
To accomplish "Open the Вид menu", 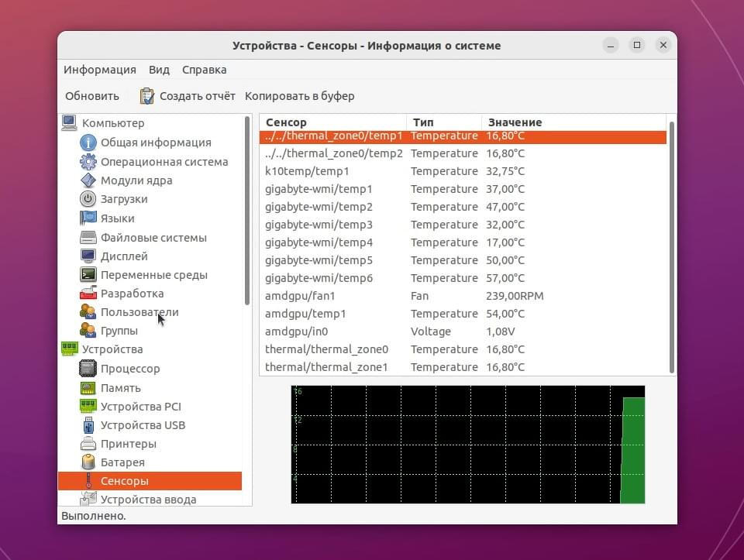I will 159,70.
